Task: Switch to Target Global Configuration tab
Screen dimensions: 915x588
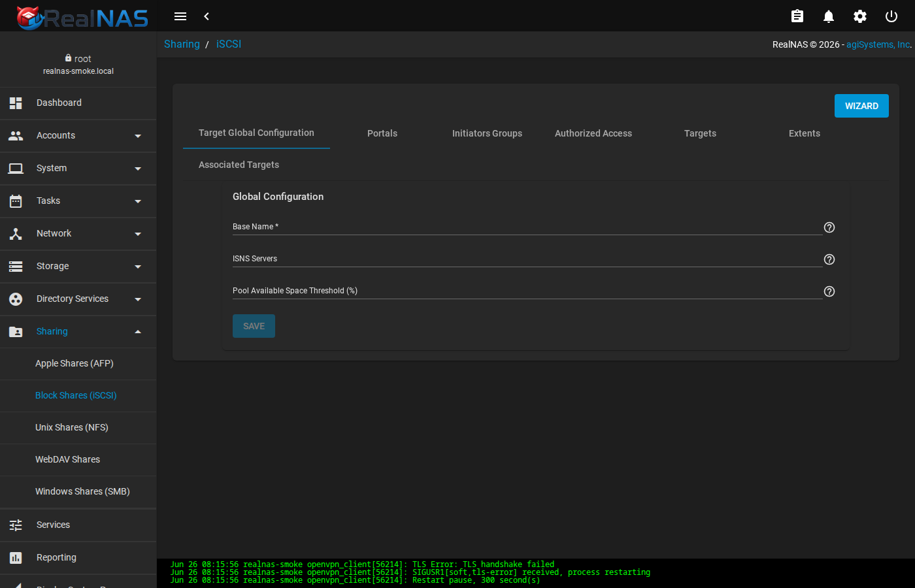Action: (x=256, y=133)
